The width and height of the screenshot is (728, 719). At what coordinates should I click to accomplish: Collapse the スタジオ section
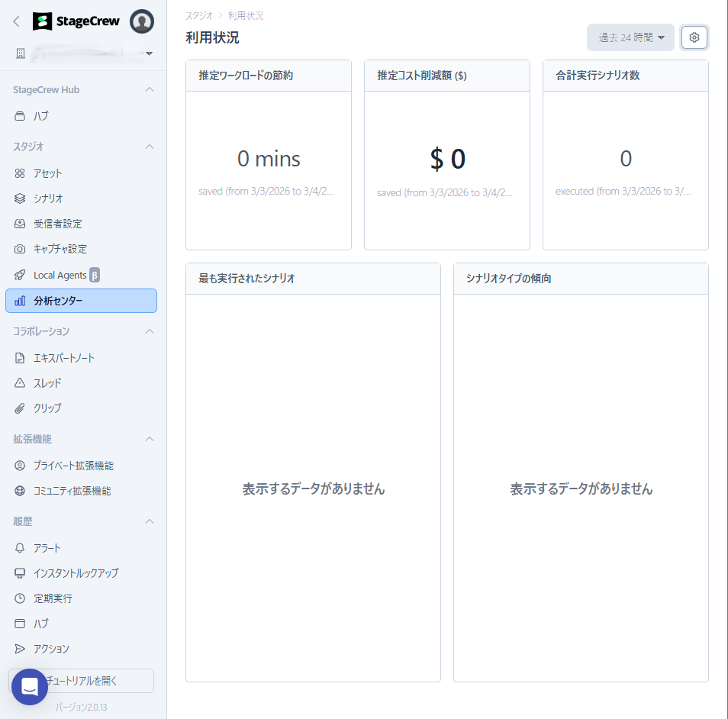pyautogui.click(x=150, y=146)
